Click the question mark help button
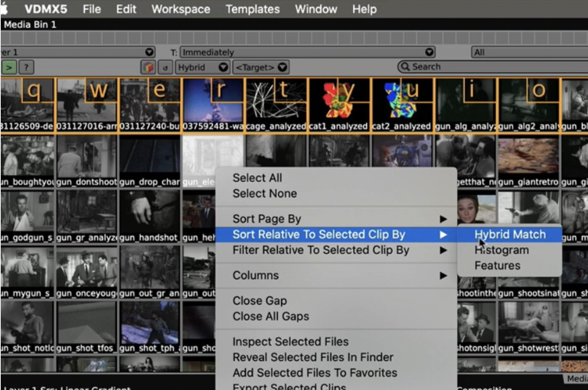The height and width of the screenshot is (390, 588). tap(26, 67)
